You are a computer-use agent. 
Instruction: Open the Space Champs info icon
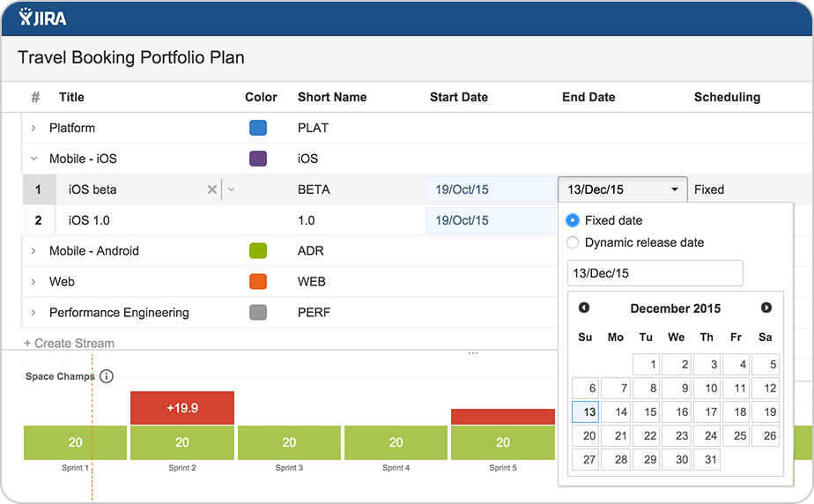107,376
